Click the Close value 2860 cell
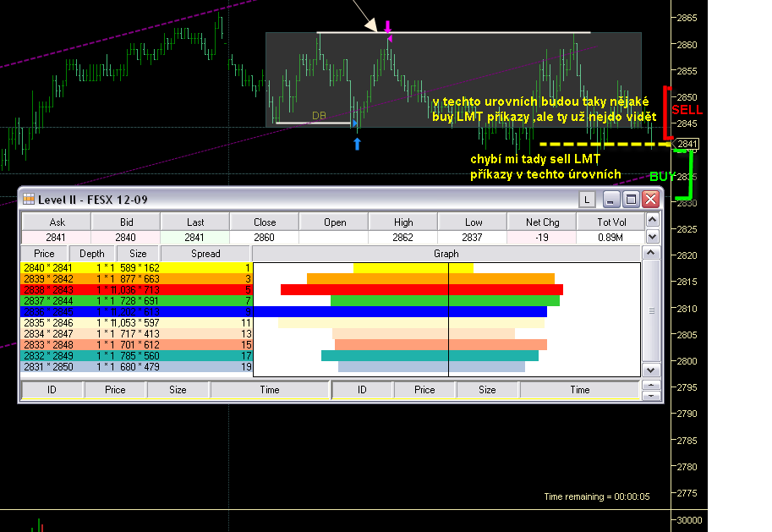The height and width of the screenshot is (532, 772). pos(265,238)
